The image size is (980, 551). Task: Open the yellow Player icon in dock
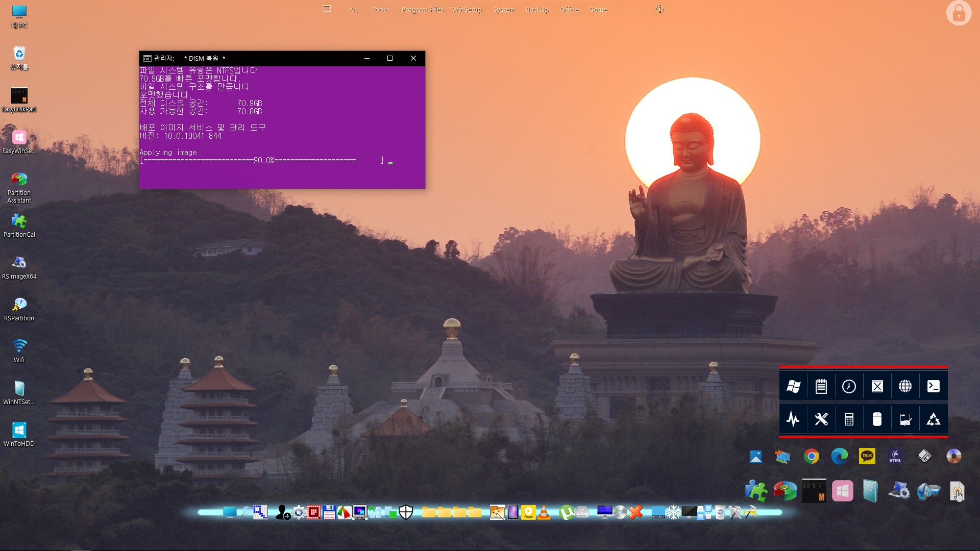pyautogui.click(x=528, y=512)
